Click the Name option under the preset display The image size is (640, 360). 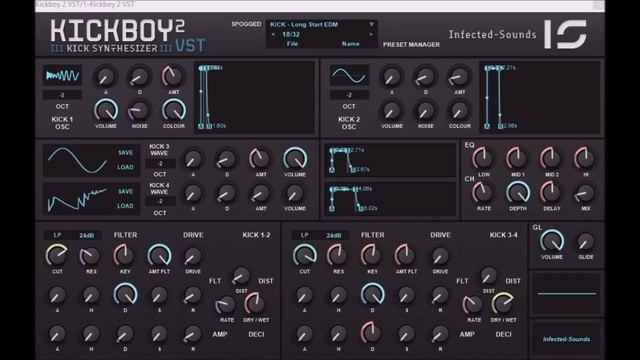pos(351,44)
